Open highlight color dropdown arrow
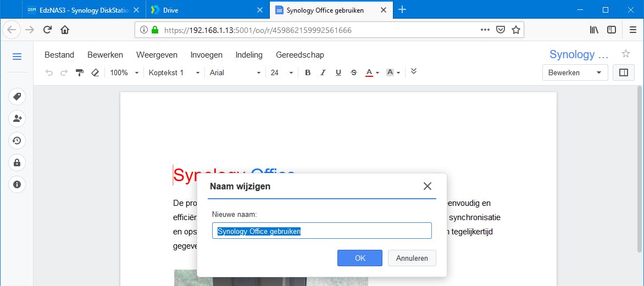This screenshot has width=644, height=286. [398, 73]
